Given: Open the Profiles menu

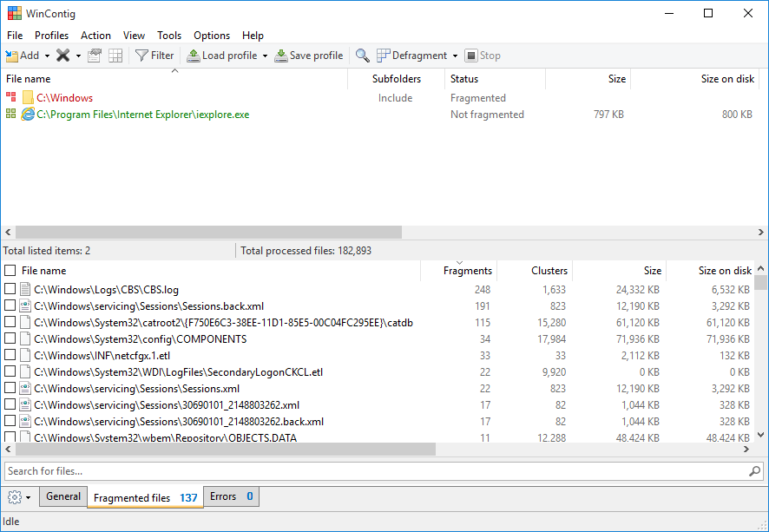Looking at the screenshot, I should point(51,36).
